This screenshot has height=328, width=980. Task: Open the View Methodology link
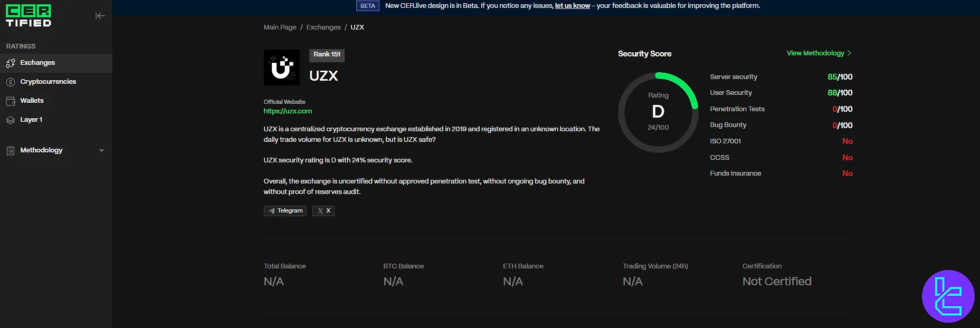click(819, 53)
